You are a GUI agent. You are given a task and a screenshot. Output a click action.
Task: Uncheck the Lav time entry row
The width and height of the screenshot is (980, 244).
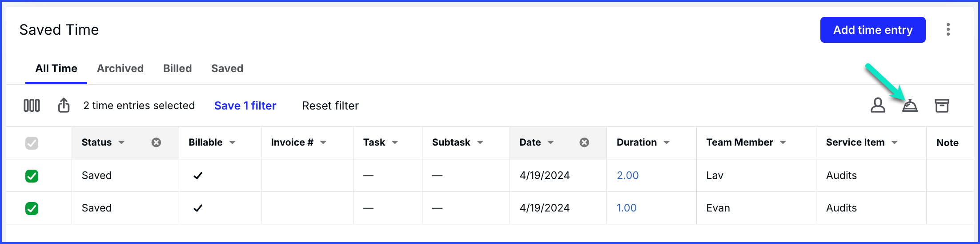tap(32, 176)
